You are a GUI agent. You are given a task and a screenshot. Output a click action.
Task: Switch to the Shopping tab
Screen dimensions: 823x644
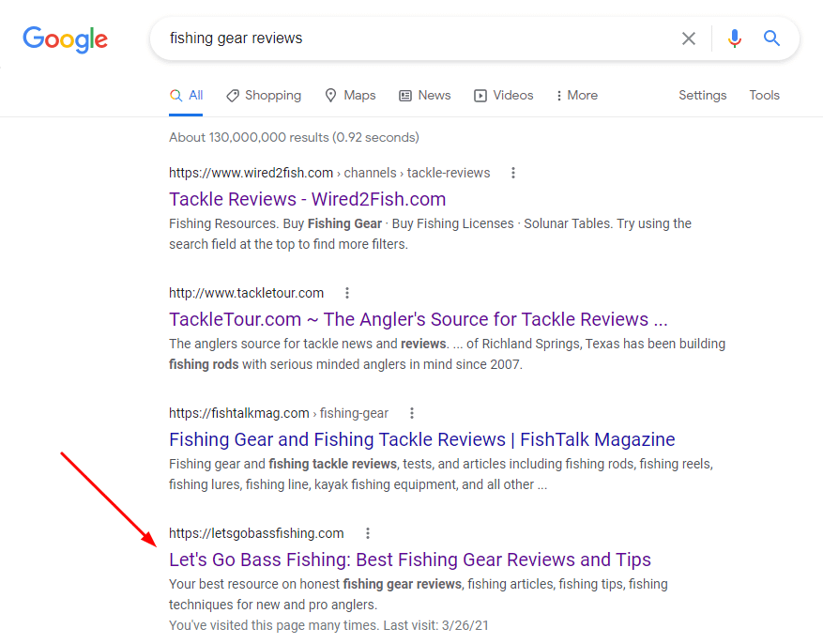click(x=264, y=96)
